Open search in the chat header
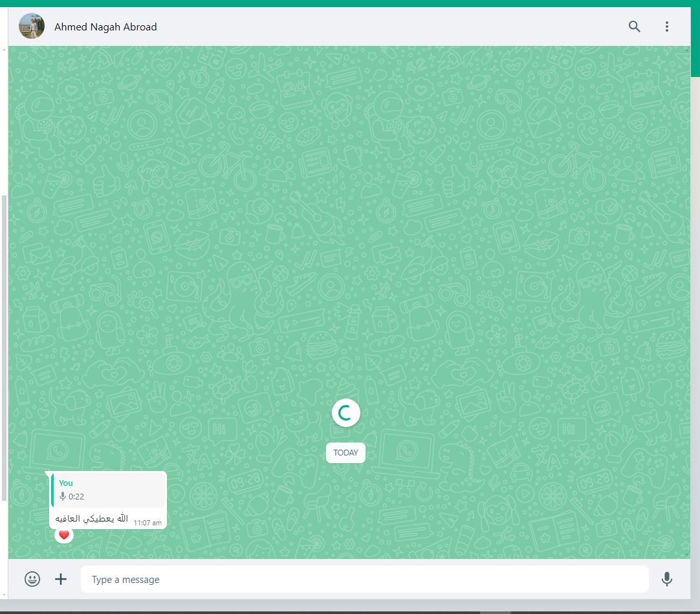Screen dimensions: 700x614 [x=634, y=27]
